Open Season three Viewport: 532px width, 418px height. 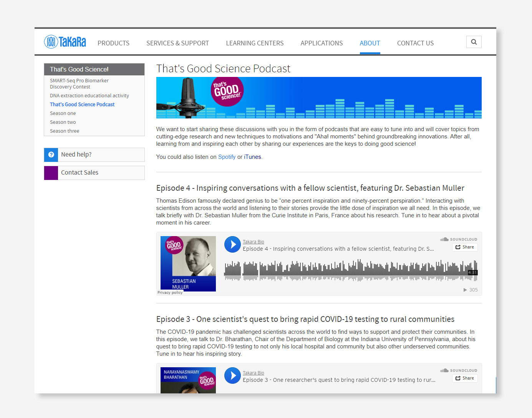pyautogui.click(x=65, y=131)
